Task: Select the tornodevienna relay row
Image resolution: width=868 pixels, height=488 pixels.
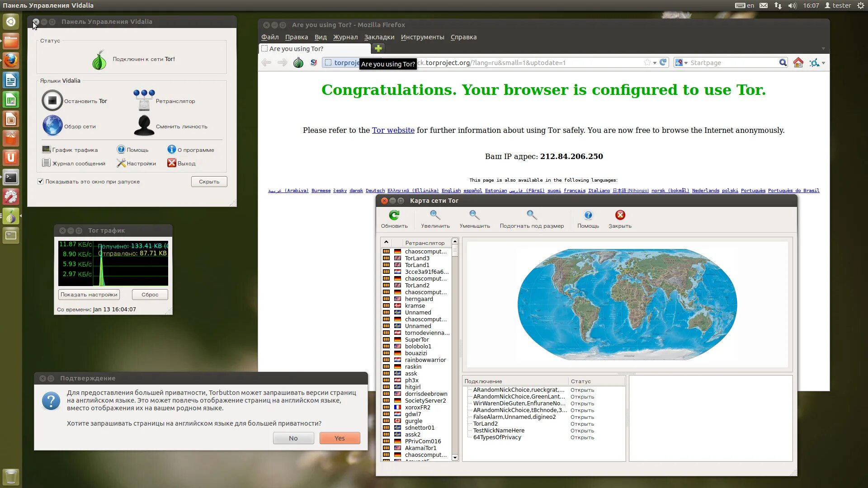Action: click(x=417, y=333)
